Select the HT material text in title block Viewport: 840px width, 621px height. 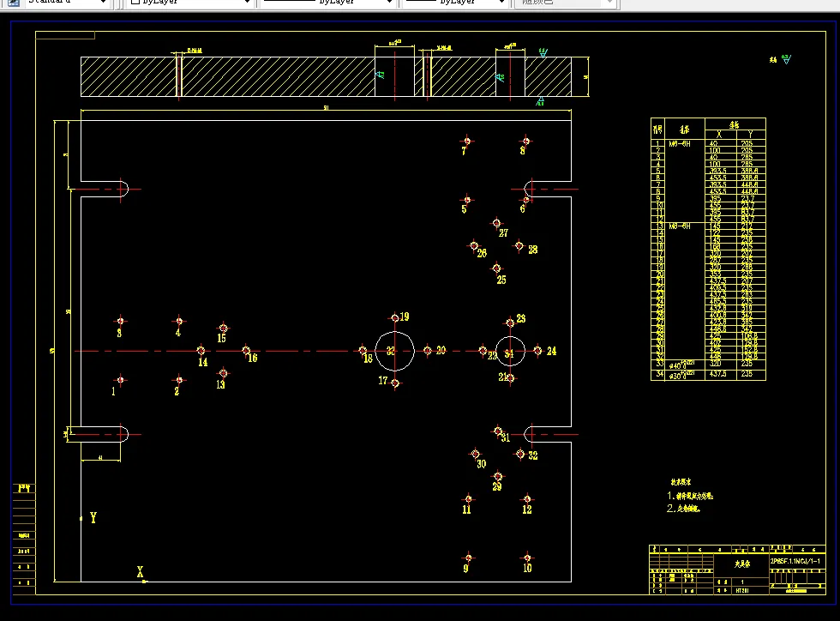742,590
